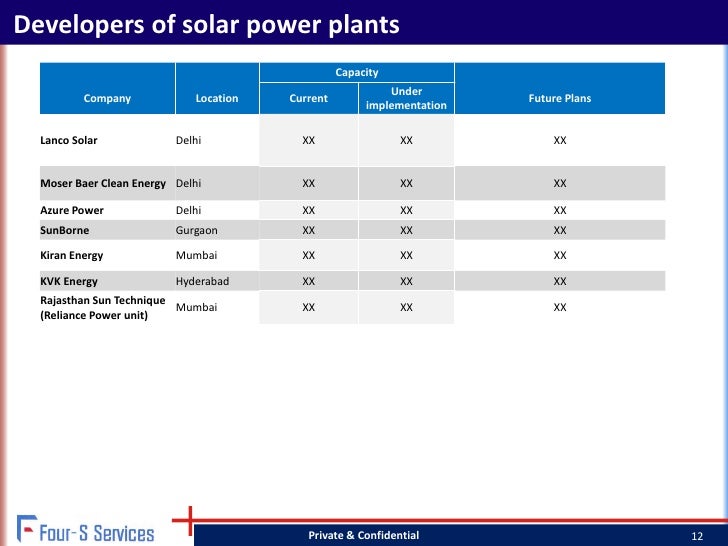Click Under implementation 'XX' for SunBorne

pos(406,230)
